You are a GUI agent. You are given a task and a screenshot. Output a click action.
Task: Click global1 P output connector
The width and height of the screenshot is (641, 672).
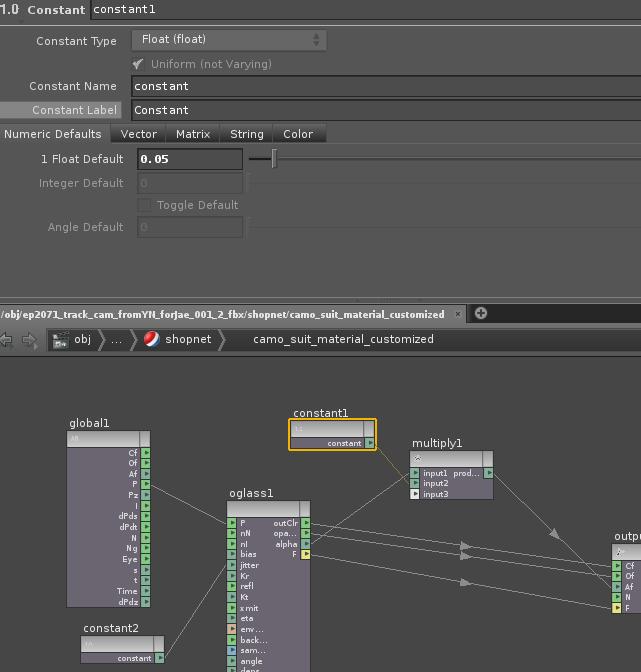(x=146, y=484)
